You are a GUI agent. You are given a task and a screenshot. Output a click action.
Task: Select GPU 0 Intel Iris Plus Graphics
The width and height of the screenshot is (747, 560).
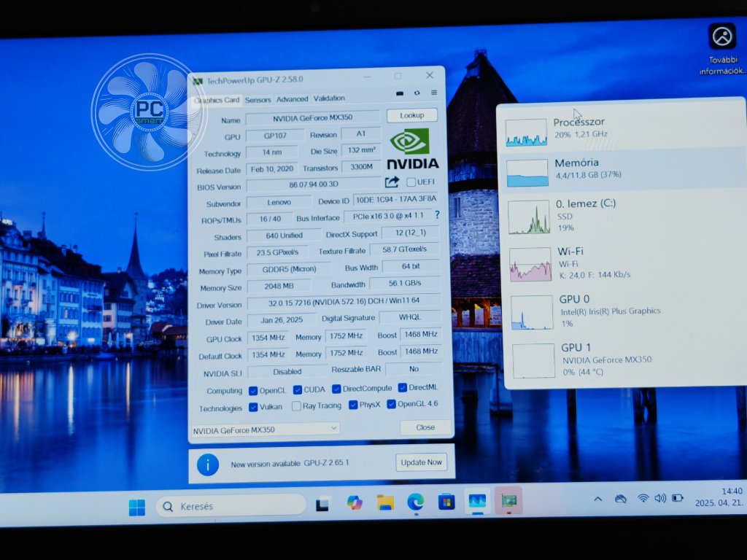pyautogui.click(x=625, y=311)
